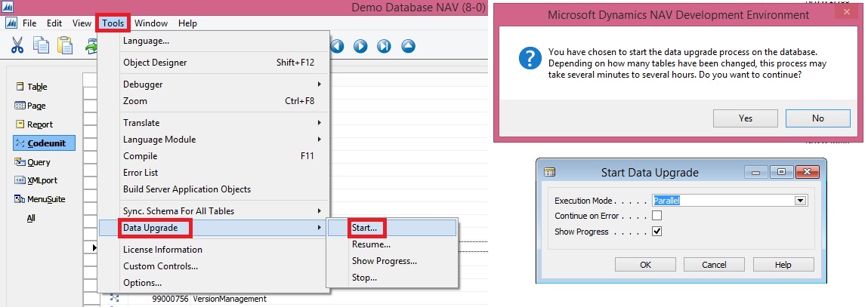Viewport: 868px width, 307px height.
Task: Open the Execution Mode dropdown
Action: click(x=799, y=201)
